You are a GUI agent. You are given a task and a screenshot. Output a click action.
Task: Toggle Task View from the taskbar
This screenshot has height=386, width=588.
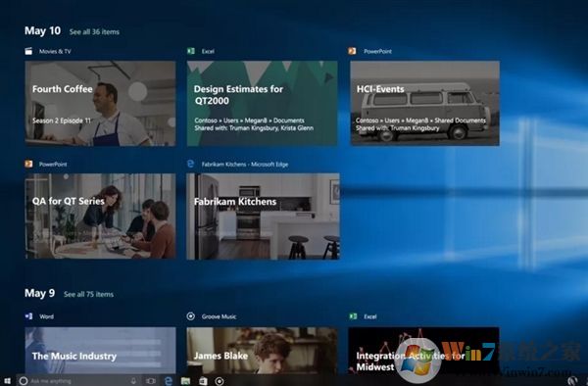tap(151, 381)
